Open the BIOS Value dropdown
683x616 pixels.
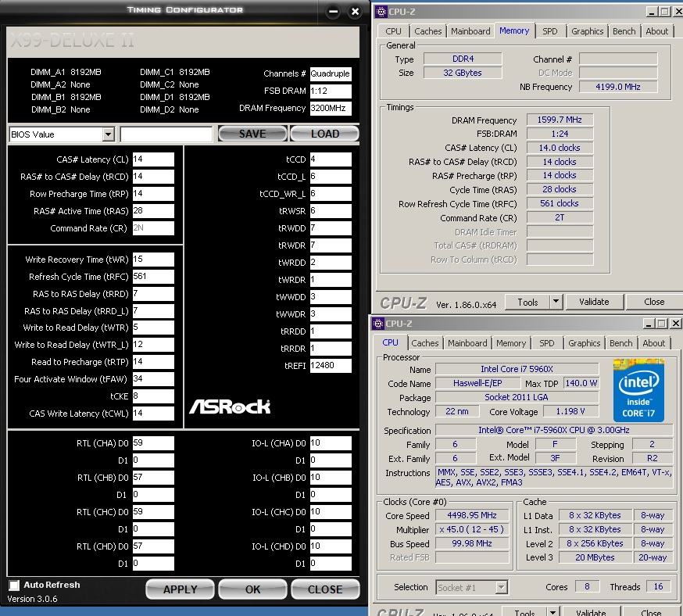click(109, 134)
